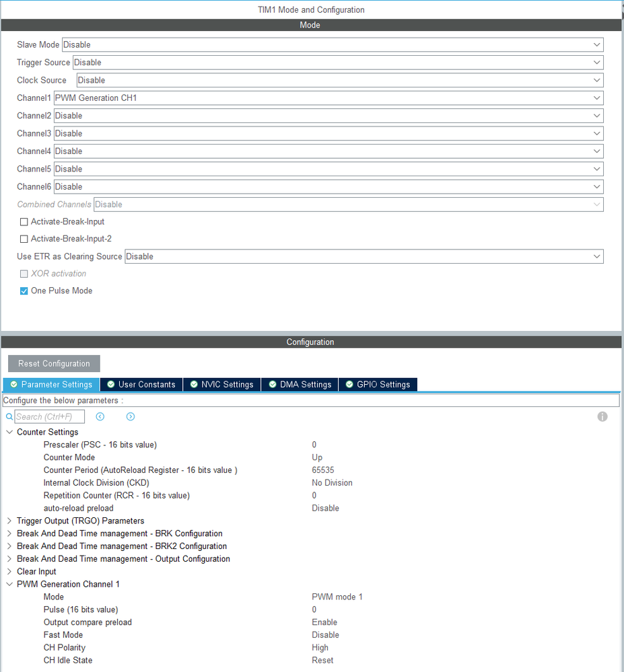
Task: Expand BRK Configuration section
Action: point(9,533)
